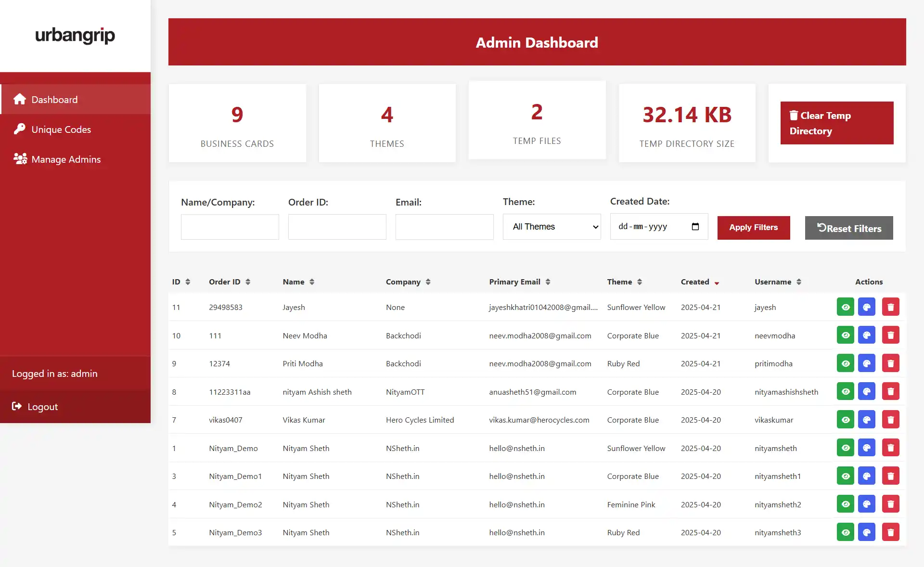The width and height of the screenshot is (924, 567).
Task: View the nityamsheth1 card with the eye icon
Action: point(845,476)
